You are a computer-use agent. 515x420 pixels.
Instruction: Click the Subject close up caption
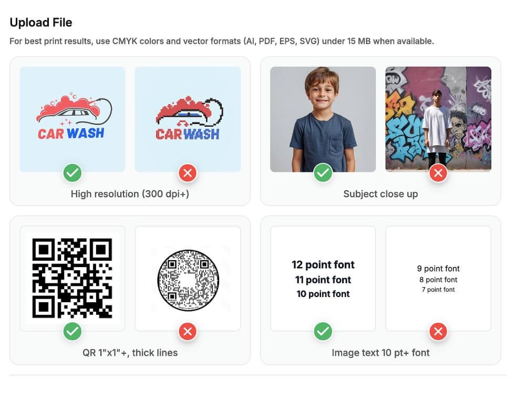[380, 194]
